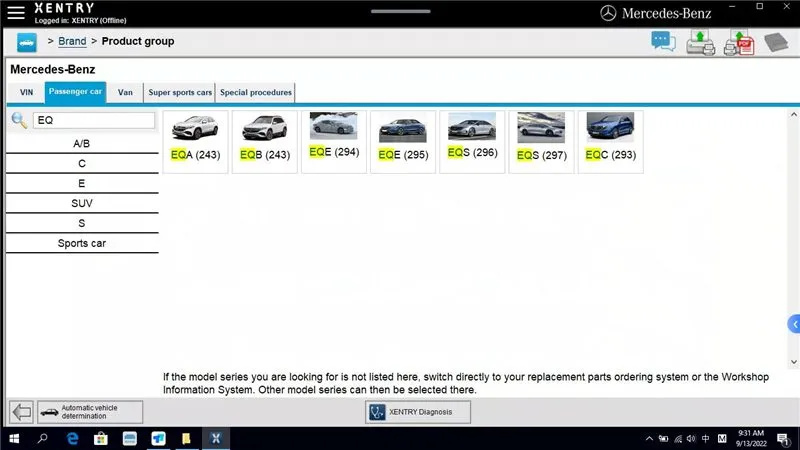Screen dimensions: 800x450
Task: Click the battery tray icon
Action: pyautogui.click(x=663, y=438)
